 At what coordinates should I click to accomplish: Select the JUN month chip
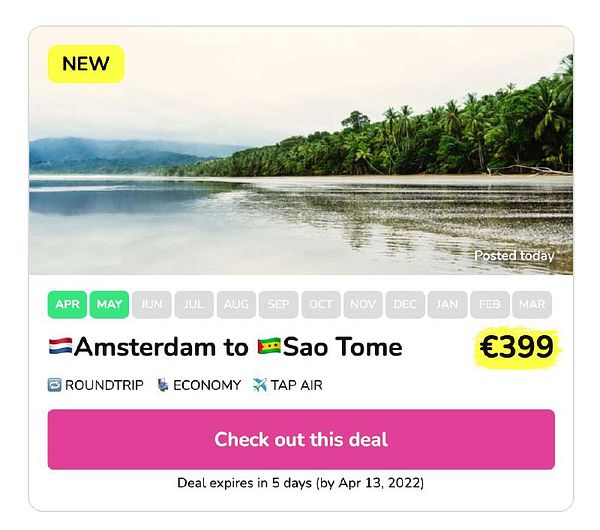pos(151,304)
